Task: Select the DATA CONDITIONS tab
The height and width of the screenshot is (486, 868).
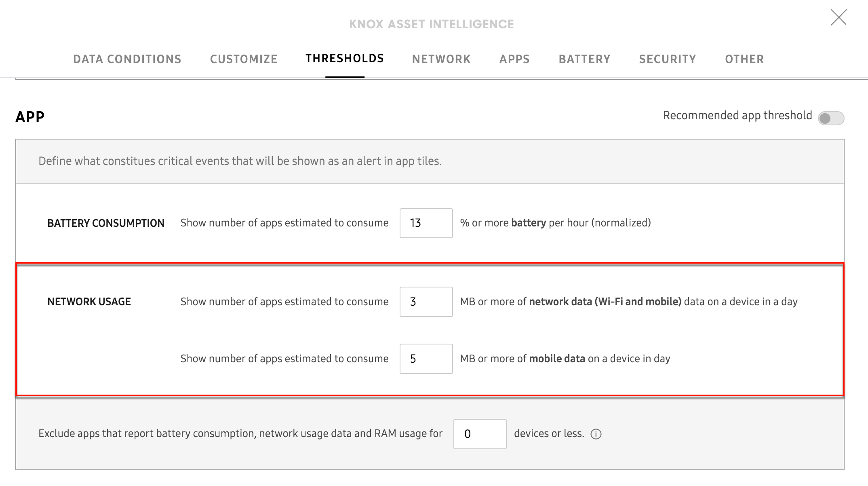Action: click(x=127, y=59)
